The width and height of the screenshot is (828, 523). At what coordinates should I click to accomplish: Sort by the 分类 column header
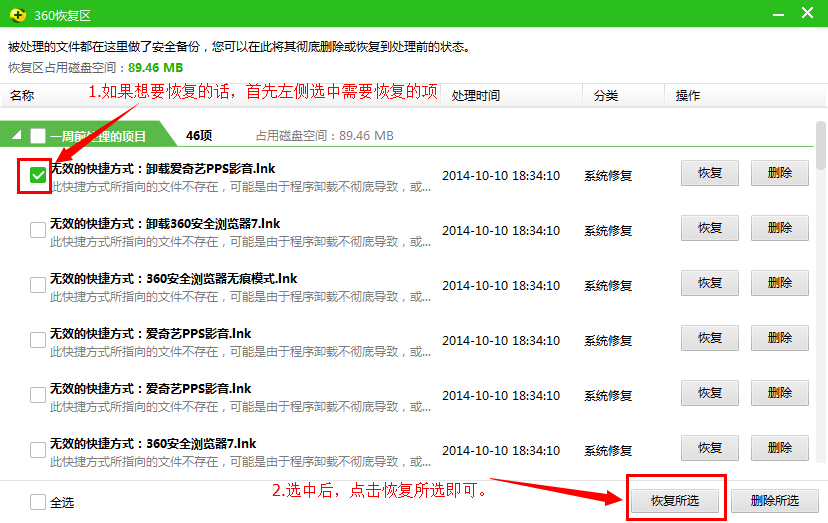(606, 96)
